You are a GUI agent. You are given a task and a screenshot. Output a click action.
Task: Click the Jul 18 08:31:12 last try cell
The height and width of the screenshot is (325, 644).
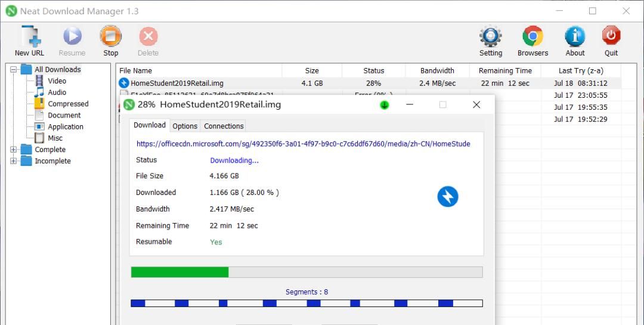[x=580, y=83]
